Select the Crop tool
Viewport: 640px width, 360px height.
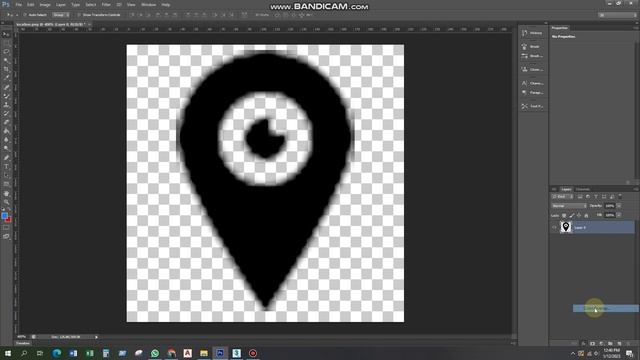[x=6, y=69]
